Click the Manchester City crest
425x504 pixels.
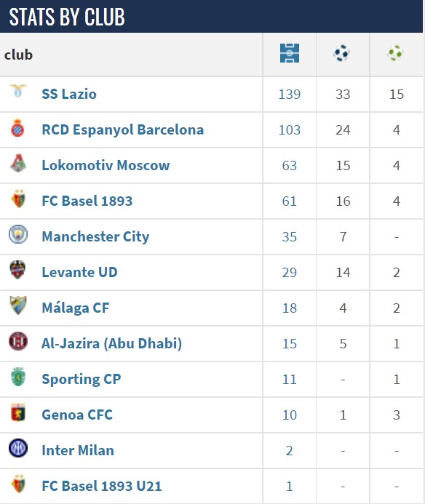[x=18, y=234]
